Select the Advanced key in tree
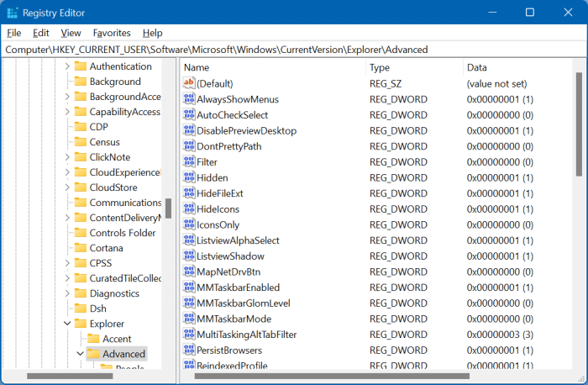Screen dimensions: 588x385 pos(123,354)
